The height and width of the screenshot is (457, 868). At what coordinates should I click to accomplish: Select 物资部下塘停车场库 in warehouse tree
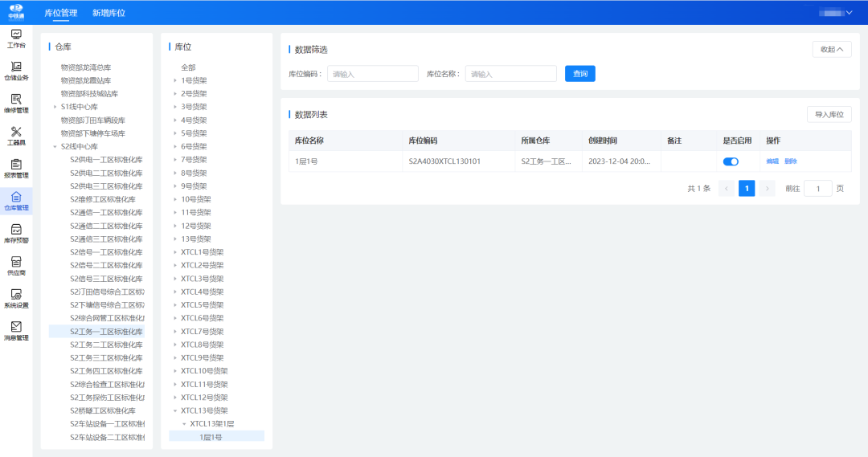tap(93, 133)
